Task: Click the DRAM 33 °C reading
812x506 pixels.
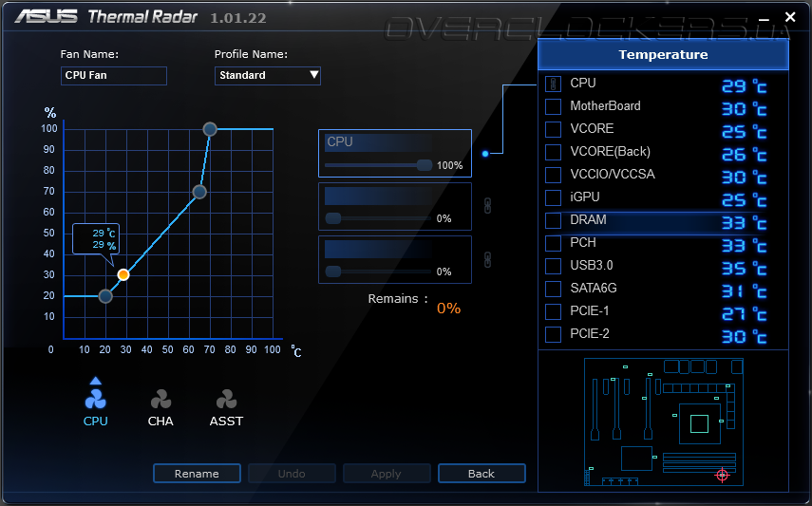Action: pyautogui.click(x=745, y=223)
